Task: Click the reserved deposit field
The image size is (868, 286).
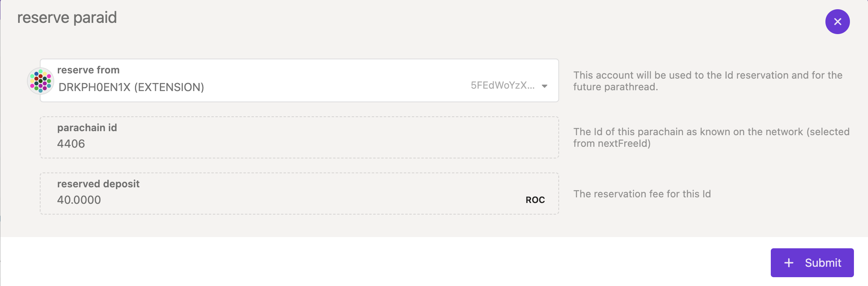Action: [x=299, y=193]
